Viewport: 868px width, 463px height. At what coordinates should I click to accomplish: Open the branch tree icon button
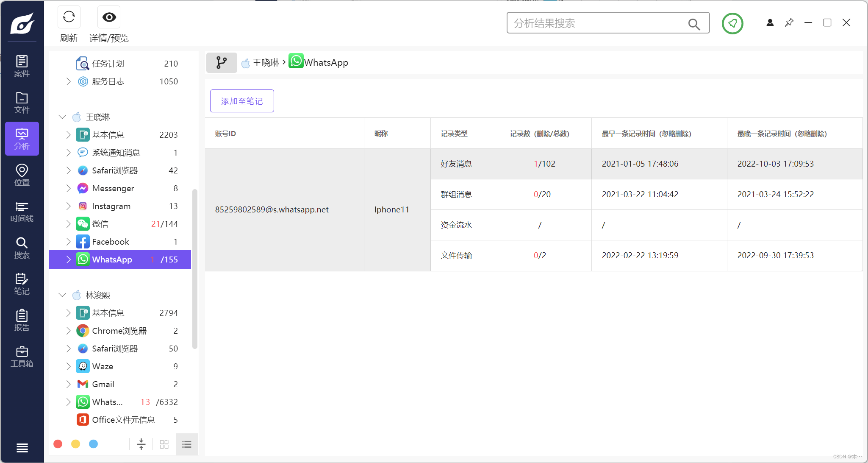[x=222, y=63]
